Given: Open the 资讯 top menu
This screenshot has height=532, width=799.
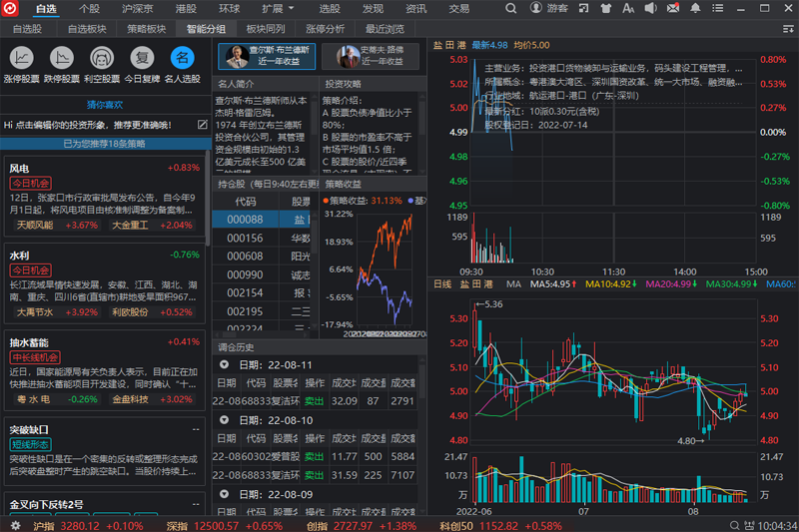Looking at the screenshot, I should pyautogui.click(x=415, y=9).
